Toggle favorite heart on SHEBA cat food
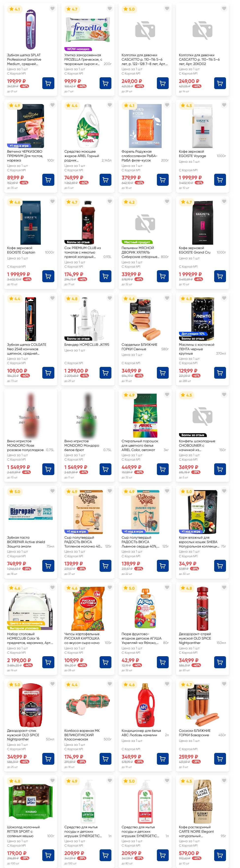Image resolution: width=240 pixels, height=868 pixels. tap(224, 491)
